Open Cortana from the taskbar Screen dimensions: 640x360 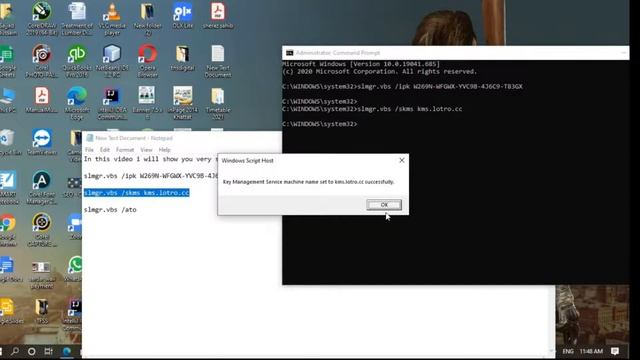pyautogui.click(x=31, y=351)
